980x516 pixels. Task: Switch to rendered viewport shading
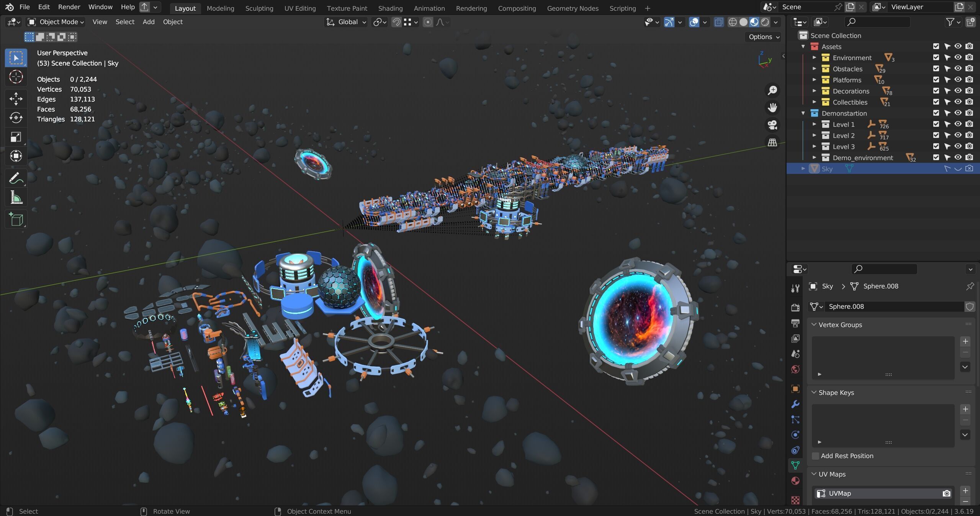tap(765, 22)
